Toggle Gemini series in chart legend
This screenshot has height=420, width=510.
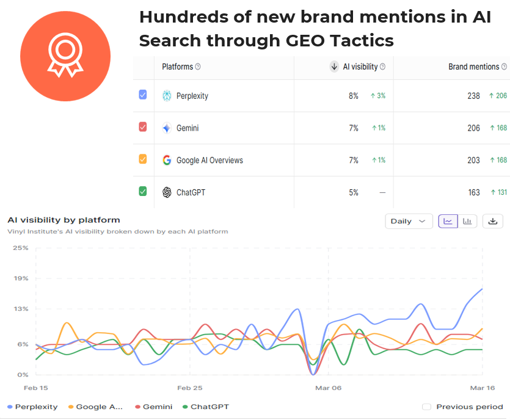153,407
